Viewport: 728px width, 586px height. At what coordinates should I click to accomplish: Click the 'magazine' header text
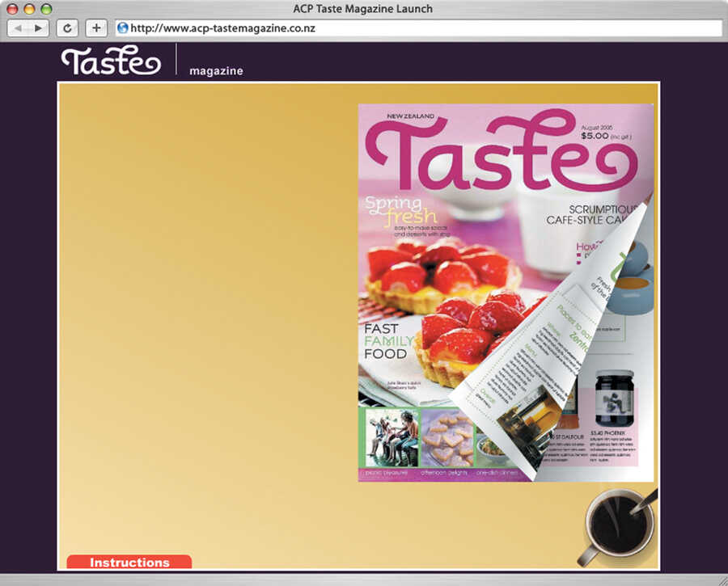click(x=216, y=71)
